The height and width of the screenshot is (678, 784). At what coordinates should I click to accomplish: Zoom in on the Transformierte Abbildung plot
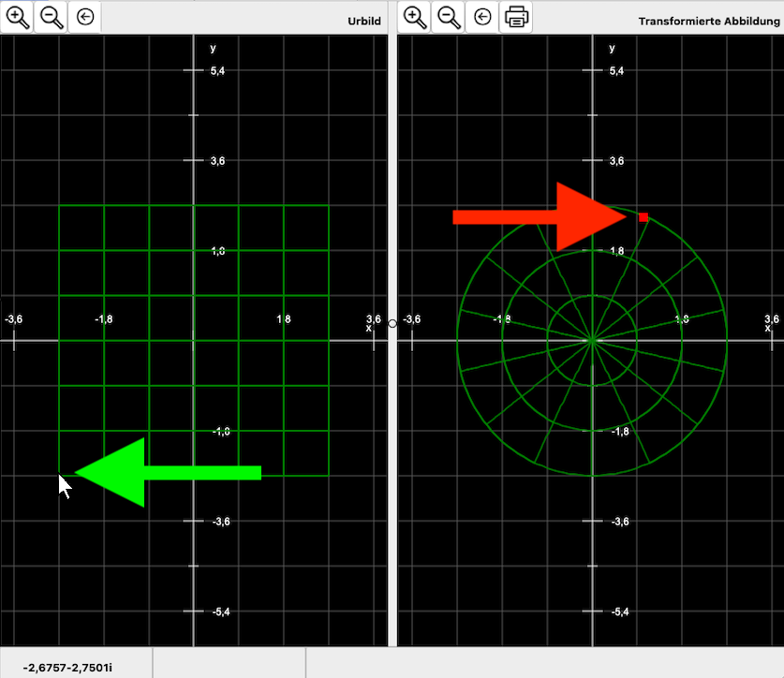point(415,17)
